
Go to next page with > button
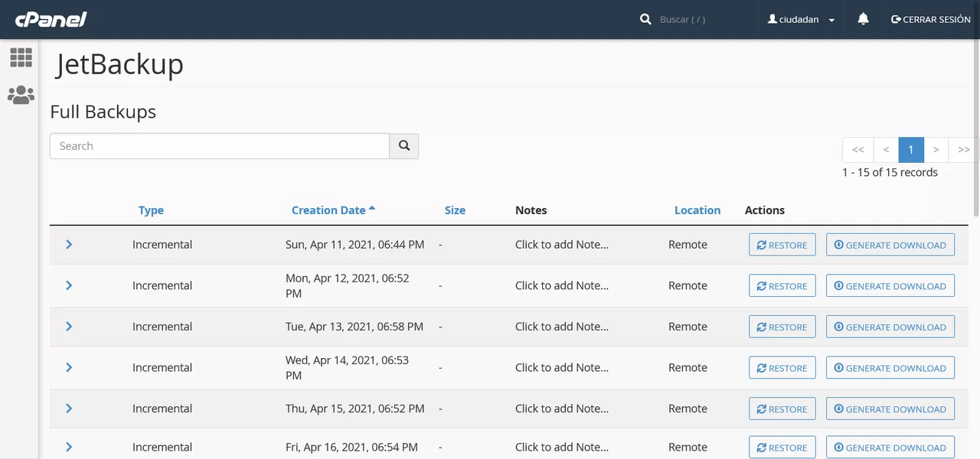[x=936, y=150]
